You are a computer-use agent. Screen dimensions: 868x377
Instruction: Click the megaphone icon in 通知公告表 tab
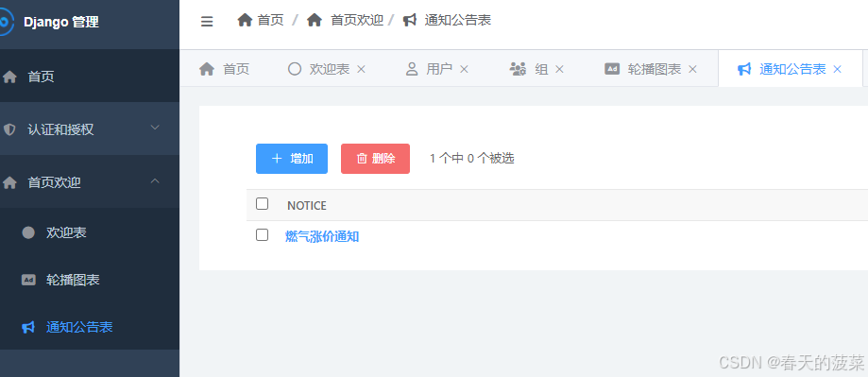(x=744, y=69)
